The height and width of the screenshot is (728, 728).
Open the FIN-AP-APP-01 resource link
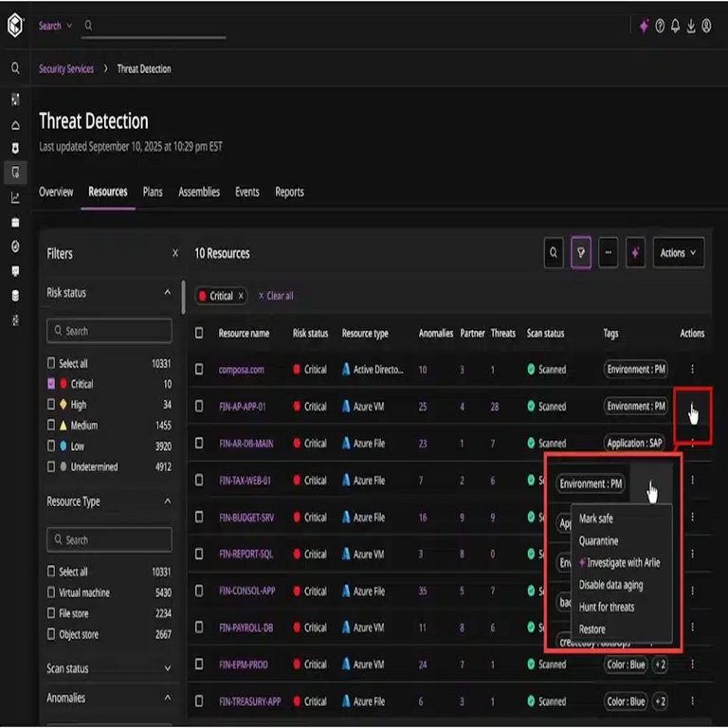[245, 407]
